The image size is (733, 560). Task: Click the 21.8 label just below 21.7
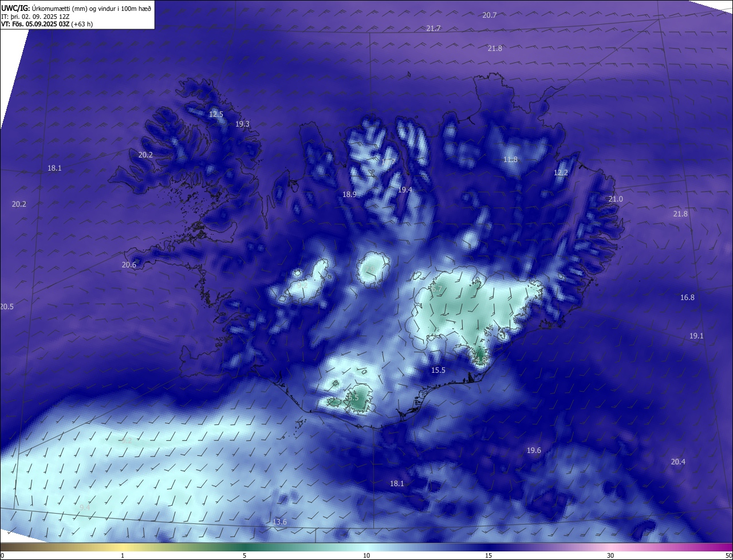click(x=495, y=49)
